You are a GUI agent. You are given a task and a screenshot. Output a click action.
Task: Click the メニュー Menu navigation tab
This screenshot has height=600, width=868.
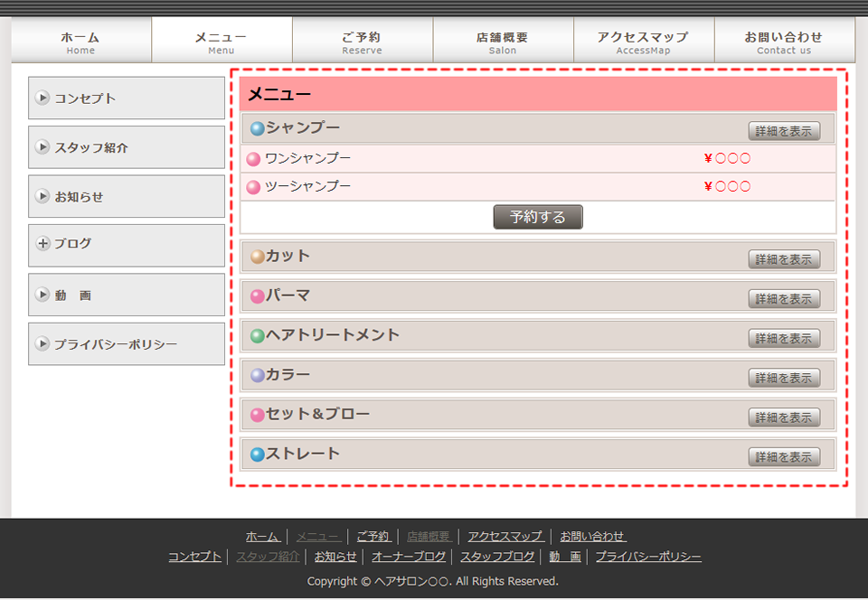pyautogui.click(x=222, y=40)
